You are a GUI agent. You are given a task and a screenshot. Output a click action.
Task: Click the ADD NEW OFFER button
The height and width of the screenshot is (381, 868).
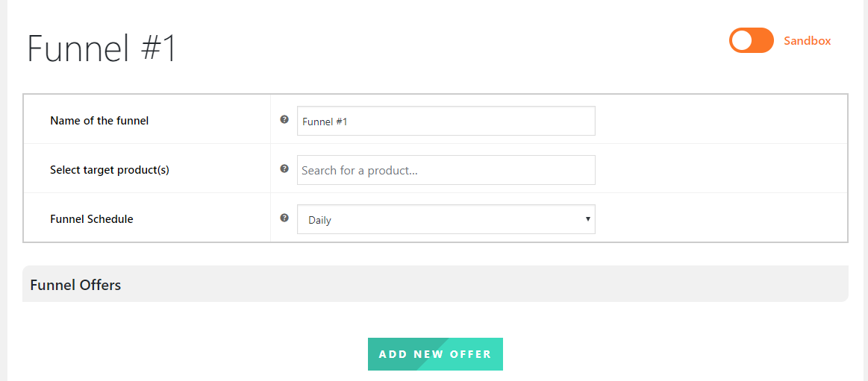click(435, 354)
